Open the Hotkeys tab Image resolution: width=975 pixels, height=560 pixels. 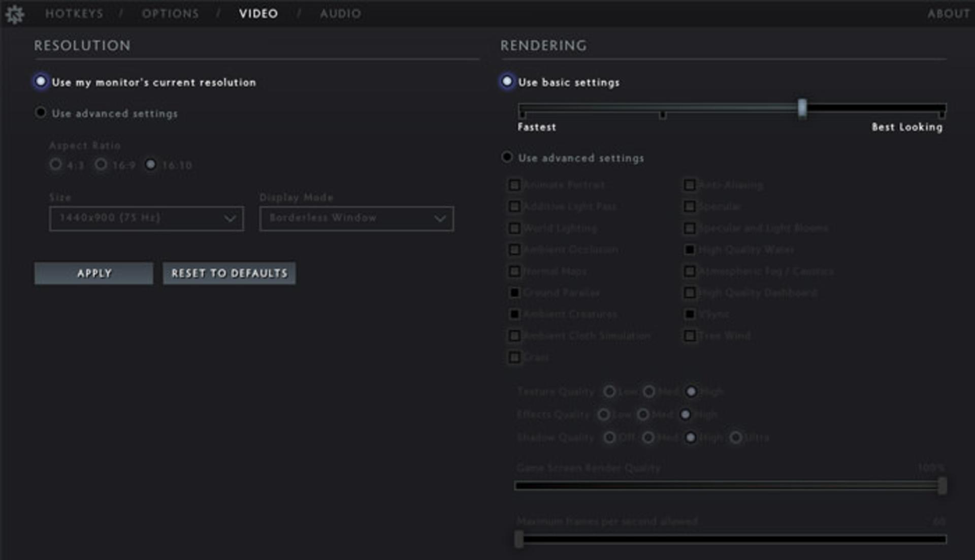click(74, 14)
